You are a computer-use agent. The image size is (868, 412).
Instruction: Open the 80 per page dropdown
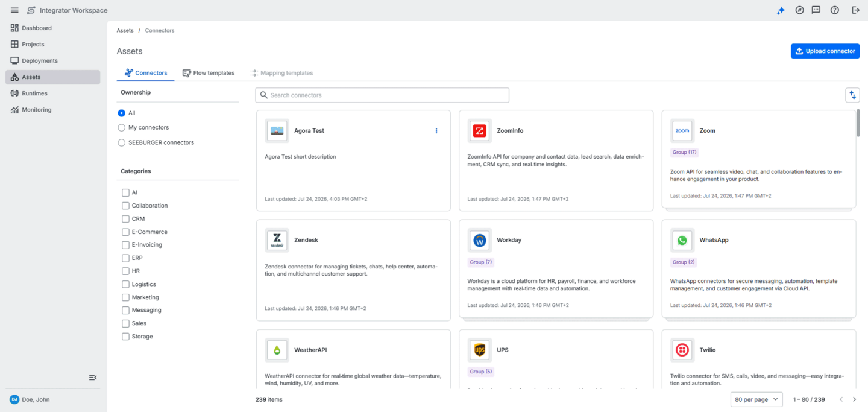click(x=756, y=399)
